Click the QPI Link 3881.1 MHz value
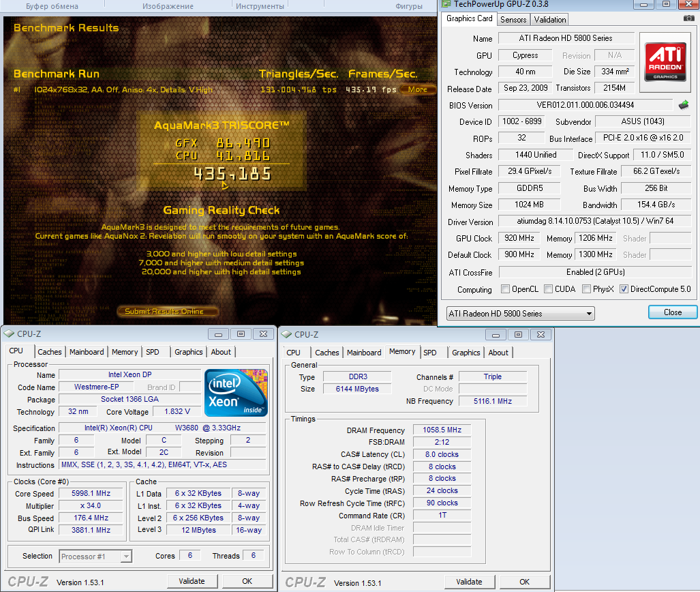Screen dimensions: 700x592 pos(91,530)
